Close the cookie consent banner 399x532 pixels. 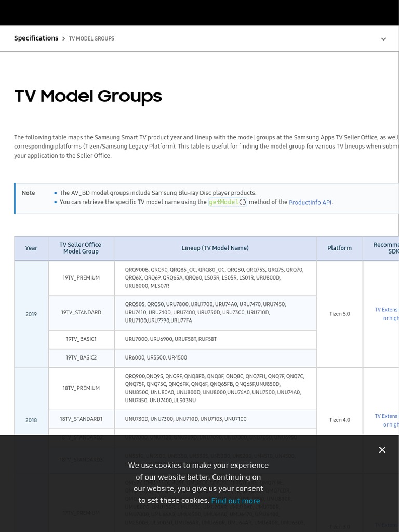[382, 450]
